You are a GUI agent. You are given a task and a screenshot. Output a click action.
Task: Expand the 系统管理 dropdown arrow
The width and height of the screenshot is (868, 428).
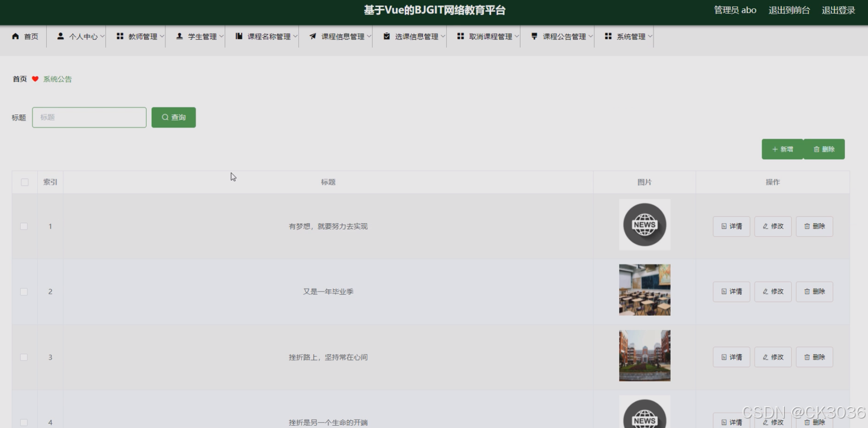click(650, 36)
